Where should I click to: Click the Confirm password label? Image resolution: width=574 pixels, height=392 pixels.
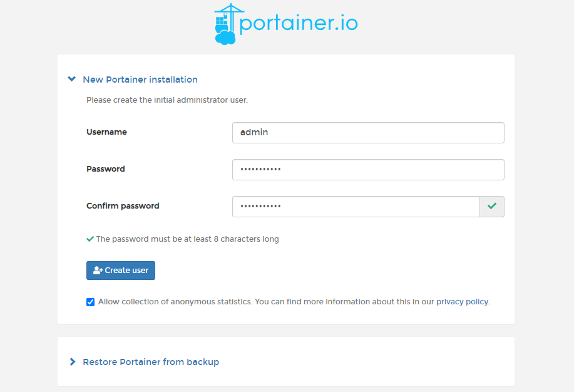point(123,206)
